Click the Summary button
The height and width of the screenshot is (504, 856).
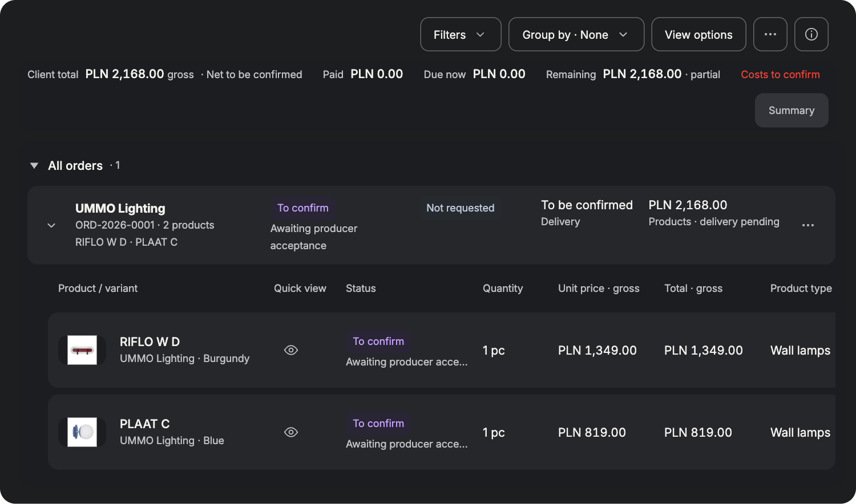pyautogui.click(x=792, y=111)
